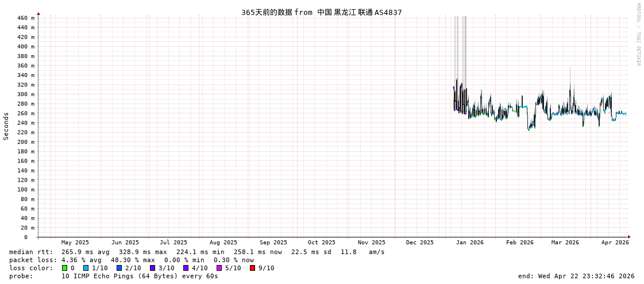Click the median rtt statistics line
Image resolution: width=644 pixels, height=284 pixels.
click(x=196, y=252)
